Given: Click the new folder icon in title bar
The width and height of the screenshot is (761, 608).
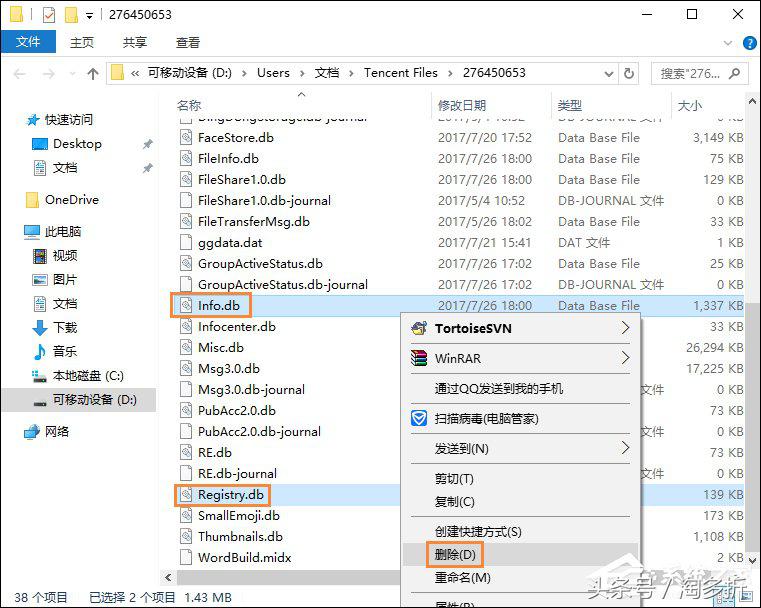Looking at the screenshot, I should pos(71,15).
